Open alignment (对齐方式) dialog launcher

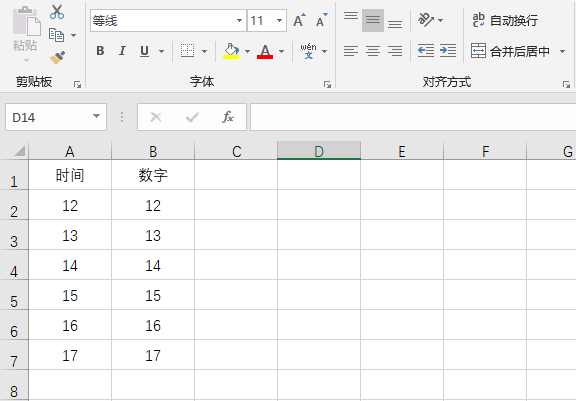[x=566, y=84]
